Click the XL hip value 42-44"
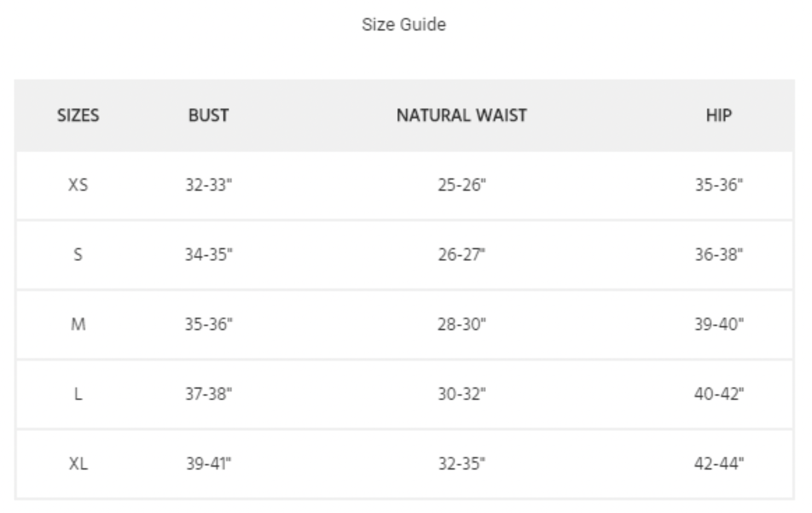This screenshot has height=513, width=812. 718,464
